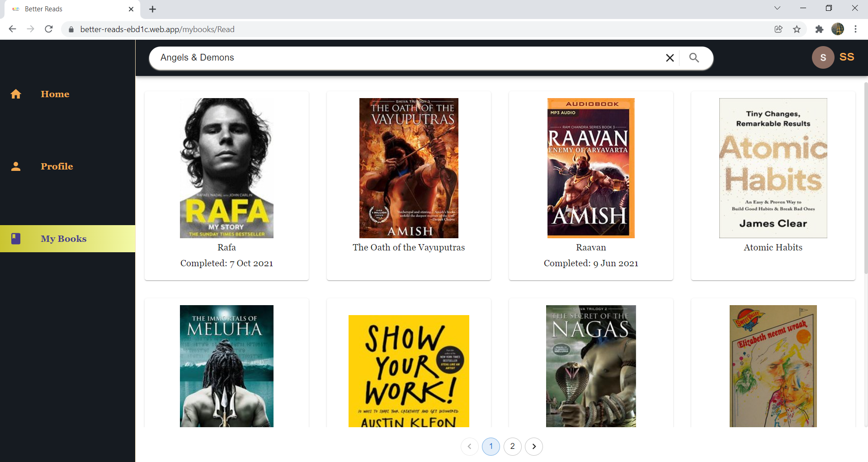
Task: Bookmark this page with the star icon
Action: coord(797,29)
